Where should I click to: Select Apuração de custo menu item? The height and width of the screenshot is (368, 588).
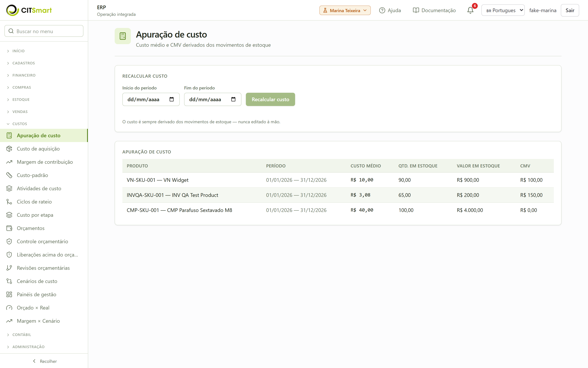pyautogui.click(x=44, y=135)
